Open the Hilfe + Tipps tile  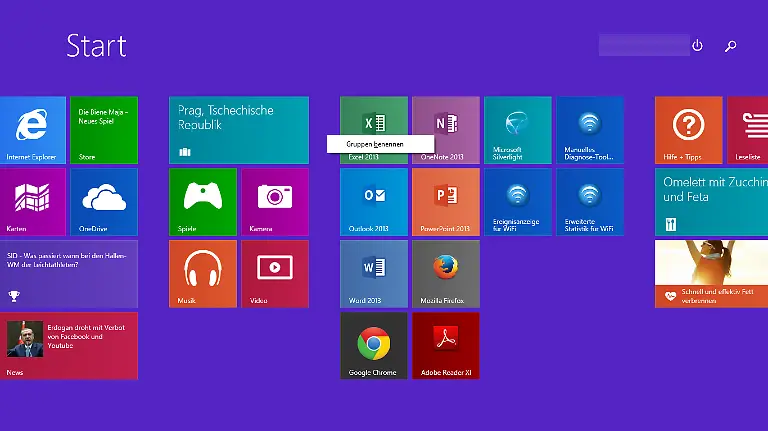(x=689, y=130)
